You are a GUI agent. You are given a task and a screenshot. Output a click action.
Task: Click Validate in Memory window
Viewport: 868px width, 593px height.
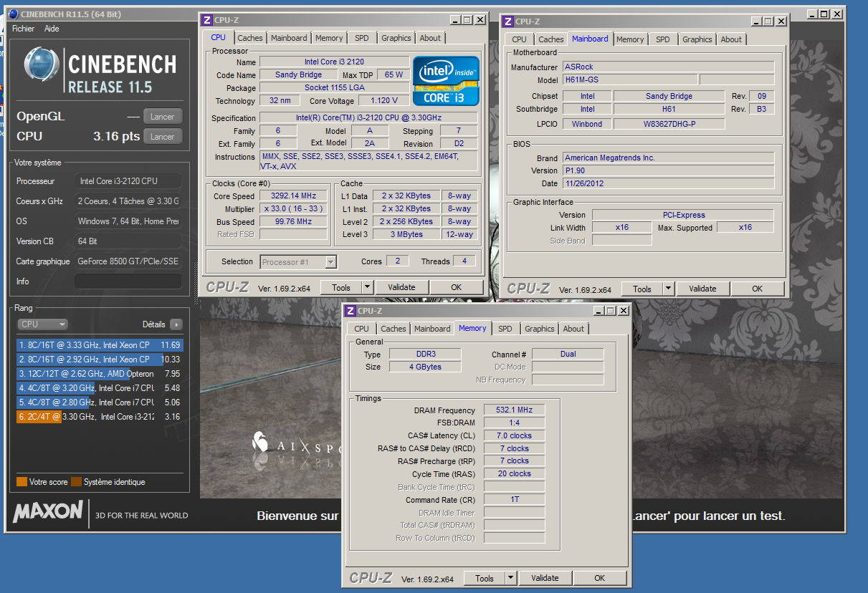click(545, 578)
